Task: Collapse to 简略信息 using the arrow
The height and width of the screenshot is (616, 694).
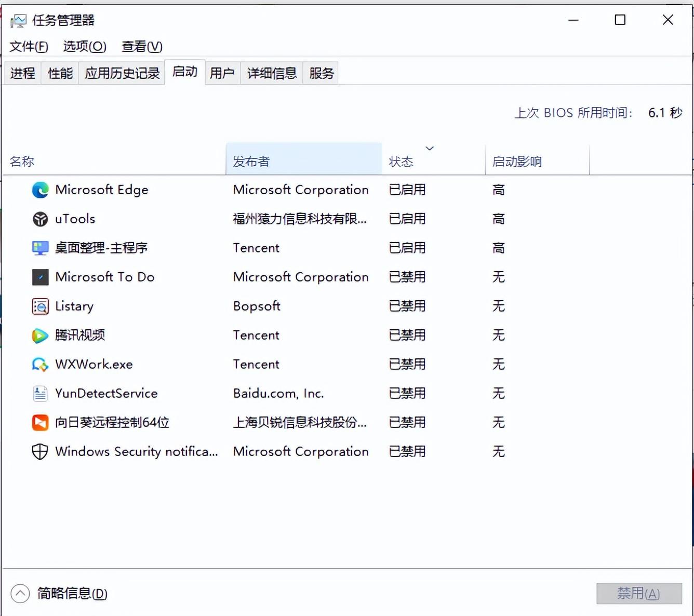Action: (x=20, y=593)
